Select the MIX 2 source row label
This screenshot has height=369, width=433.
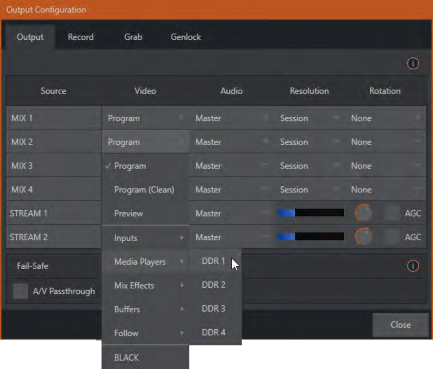(x=54, y=142)
